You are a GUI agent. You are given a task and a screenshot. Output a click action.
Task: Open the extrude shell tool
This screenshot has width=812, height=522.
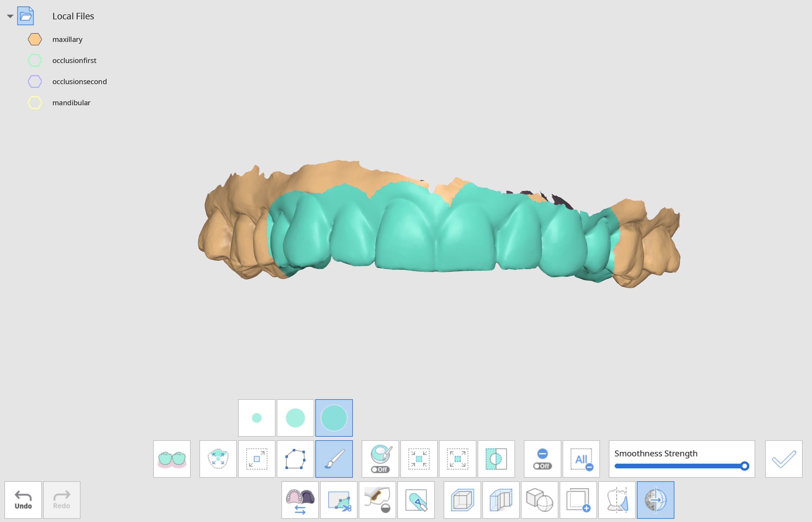point(501,500)
